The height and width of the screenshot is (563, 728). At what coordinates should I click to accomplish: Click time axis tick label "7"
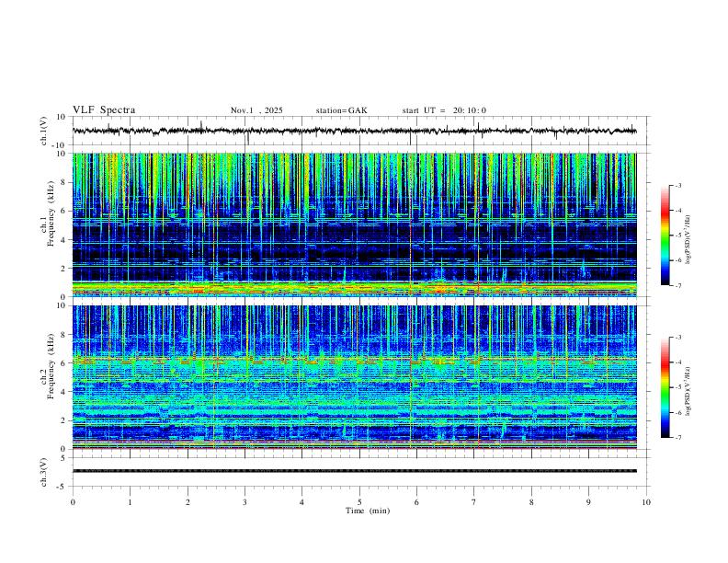(x=474, y=502)
